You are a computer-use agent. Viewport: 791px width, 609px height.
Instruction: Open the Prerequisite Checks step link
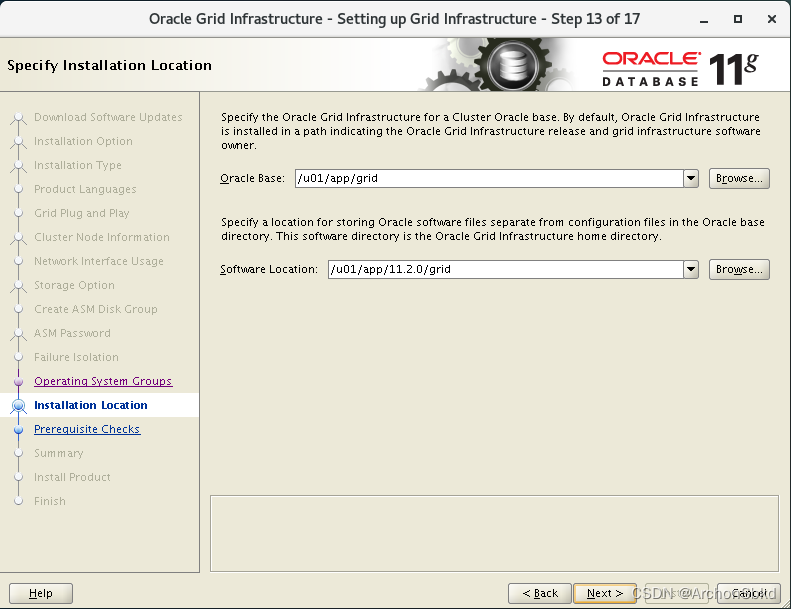[87, 429]
